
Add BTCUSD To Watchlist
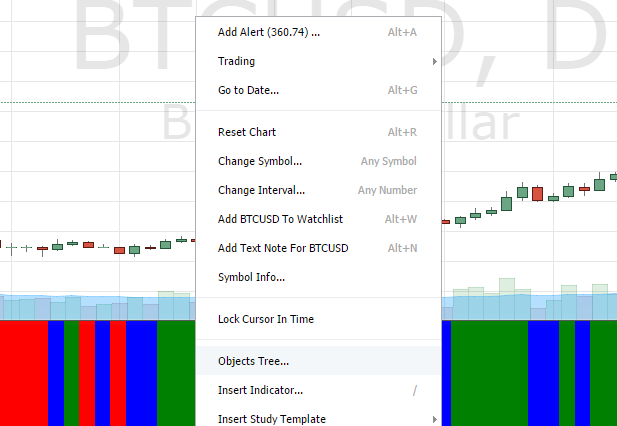pyautogui.click(x=318, y=219)
